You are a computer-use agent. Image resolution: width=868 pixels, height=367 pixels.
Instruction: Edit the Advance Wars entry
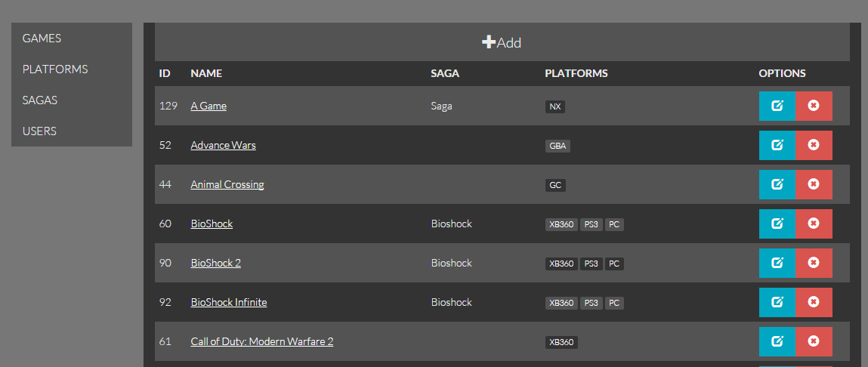point(777,145)
